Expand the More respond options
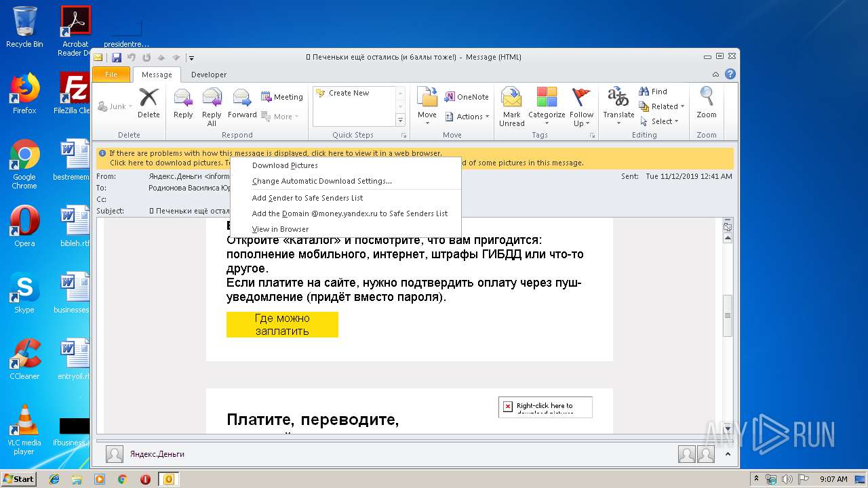 (x=280, y=117)
